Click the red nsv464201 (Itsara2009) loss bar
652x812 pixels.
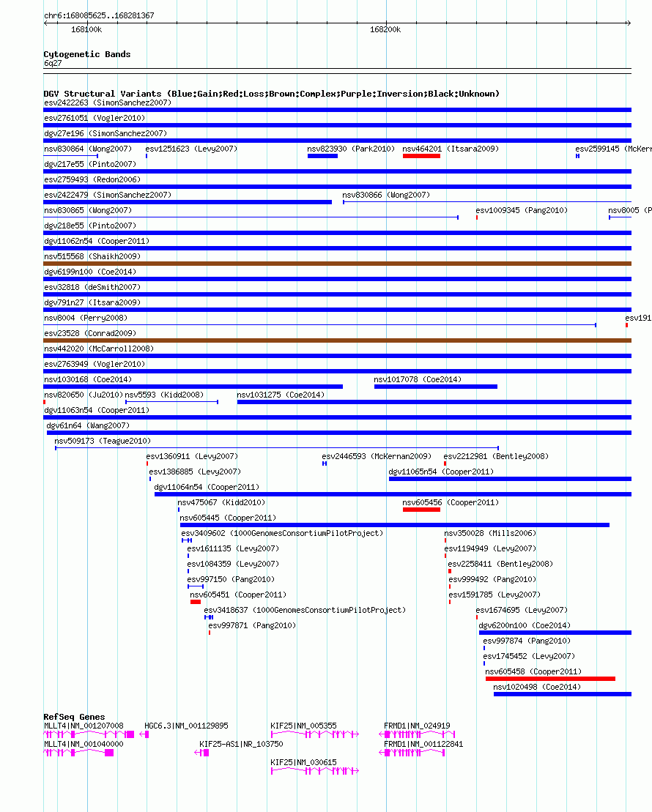click(421, 156)
